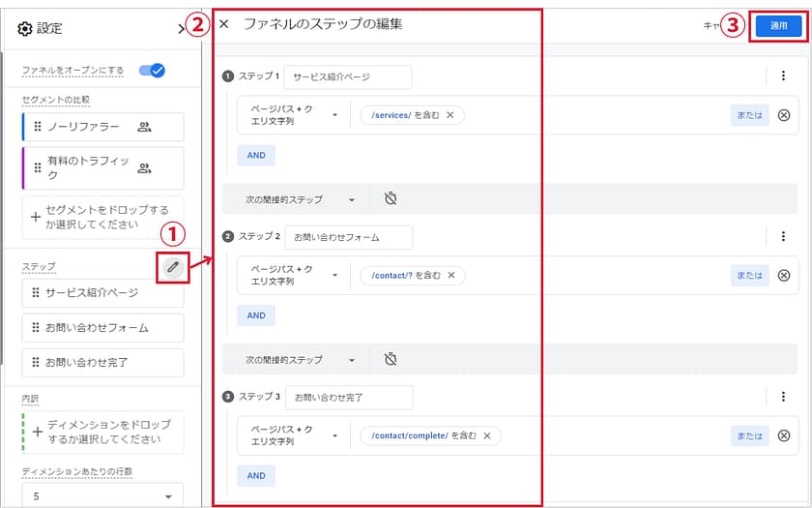
Task: Select the お問い合わせ完了 step in the sidebar
Action: [x=101, y=363]
